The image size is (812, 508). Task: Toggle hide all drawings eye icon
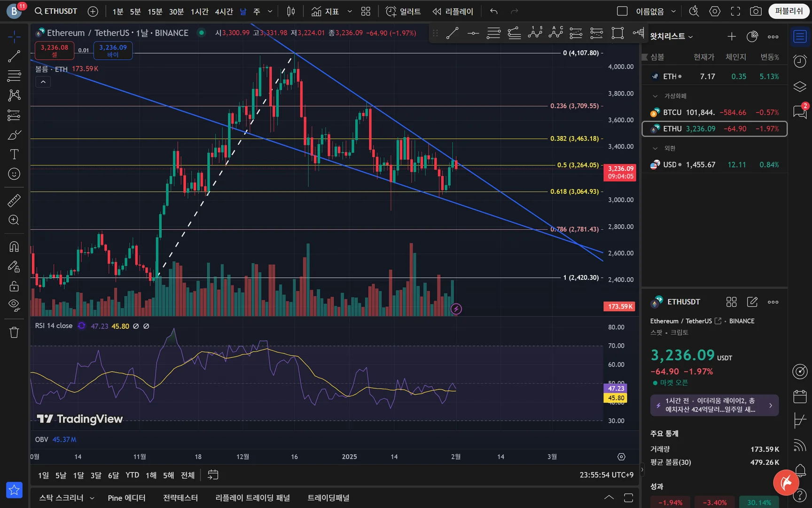[x=14, y=306]
